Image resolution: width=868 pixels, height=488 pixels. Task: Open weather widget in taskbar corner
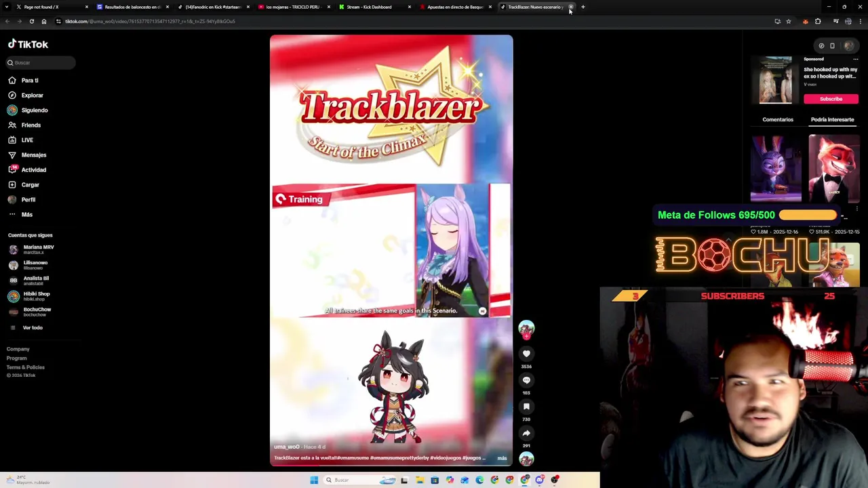pos(27,480)
